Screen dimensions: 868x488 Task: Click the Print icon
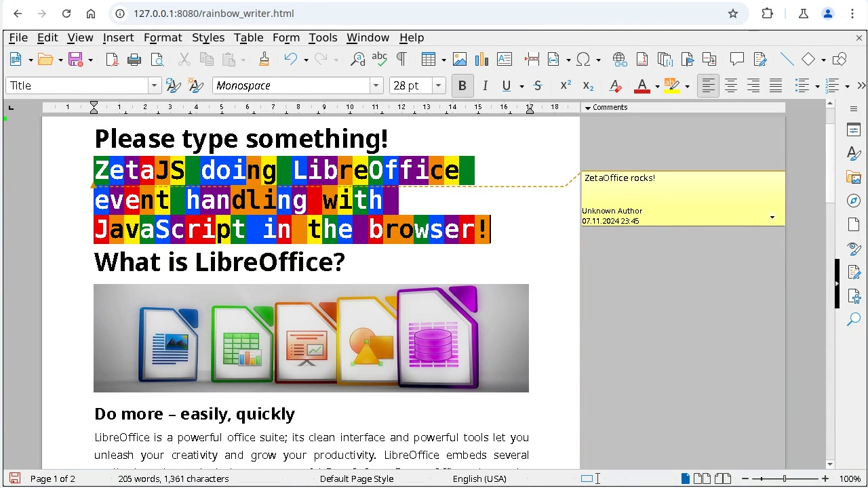[x=134, y=60]
